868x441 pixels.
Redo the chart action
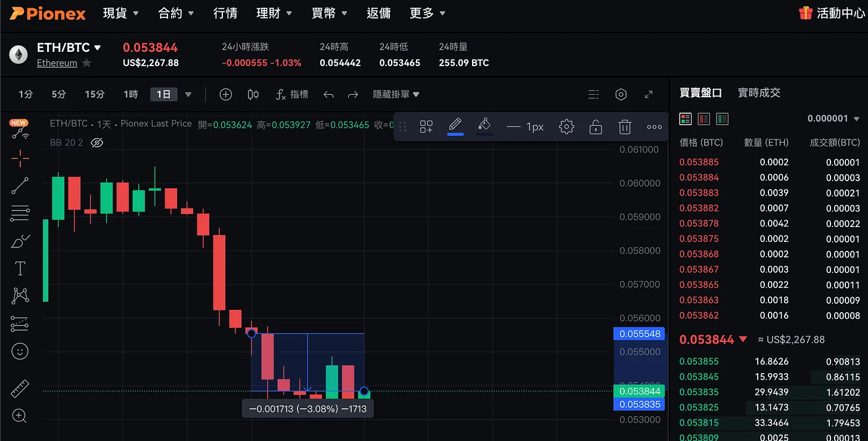(x=353, y=94)
